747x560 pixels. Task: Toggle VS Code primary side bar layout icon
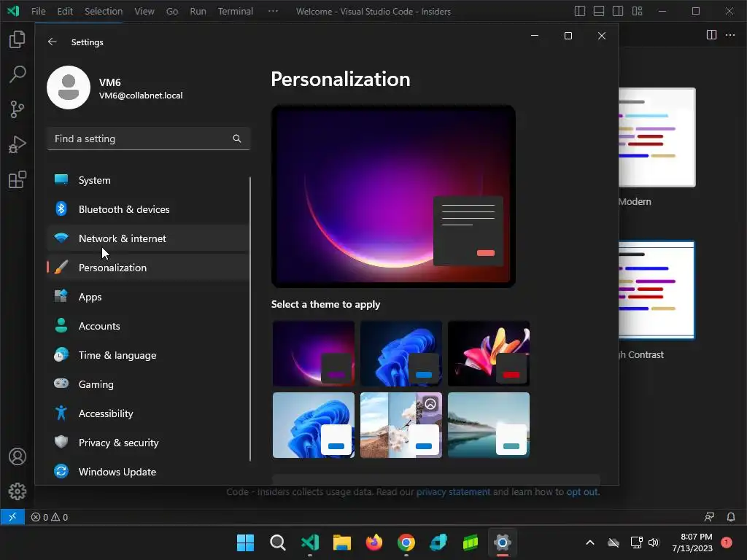(580, 11)
